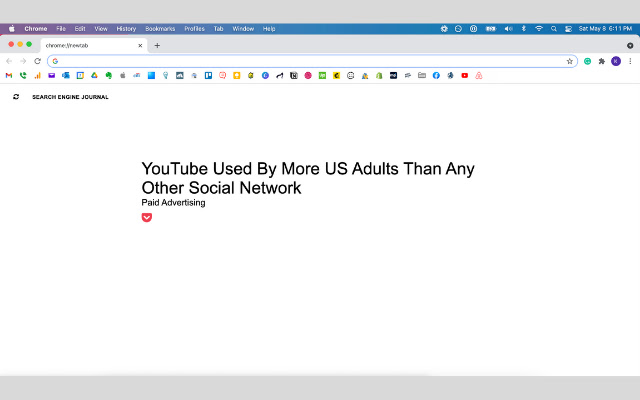This screenshot has width=640, height=400.
Task: Open the File menu
Action: (61, 29)
